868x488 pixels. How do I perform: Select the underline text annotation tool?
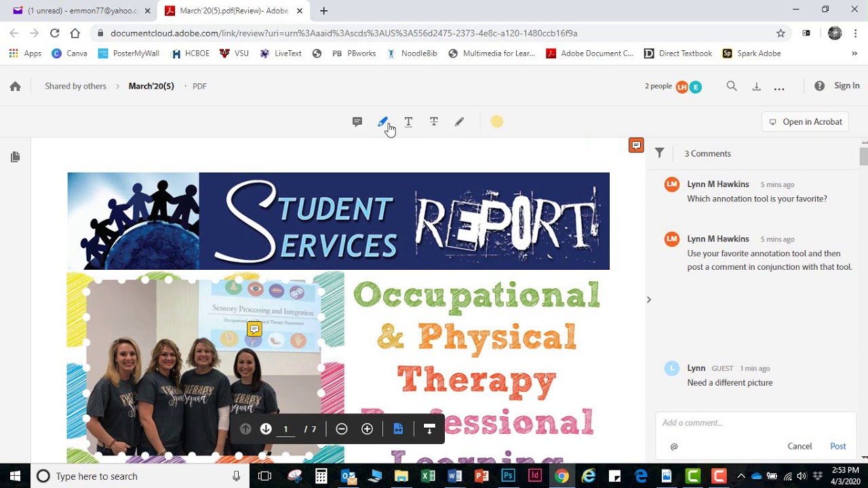click(408, 122)
